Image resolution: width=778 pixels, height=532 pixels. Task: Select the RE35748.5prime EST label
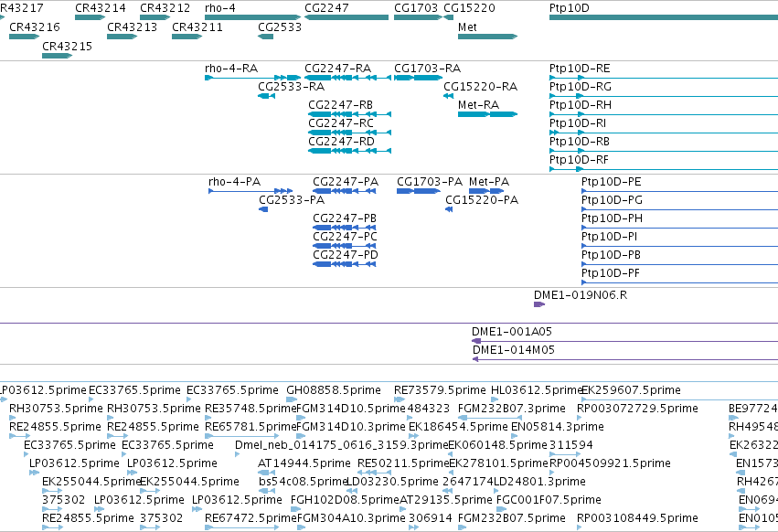250,409
